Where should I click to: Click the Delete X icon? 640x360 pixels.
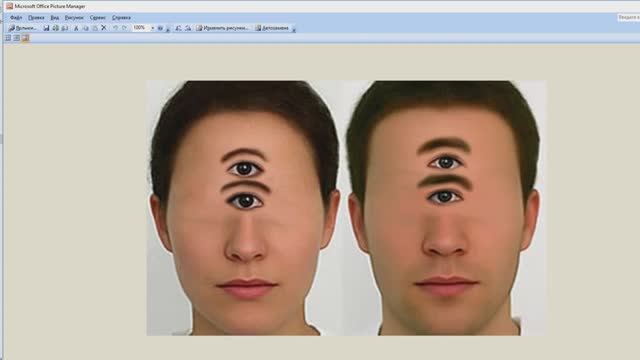click(104, 28)
